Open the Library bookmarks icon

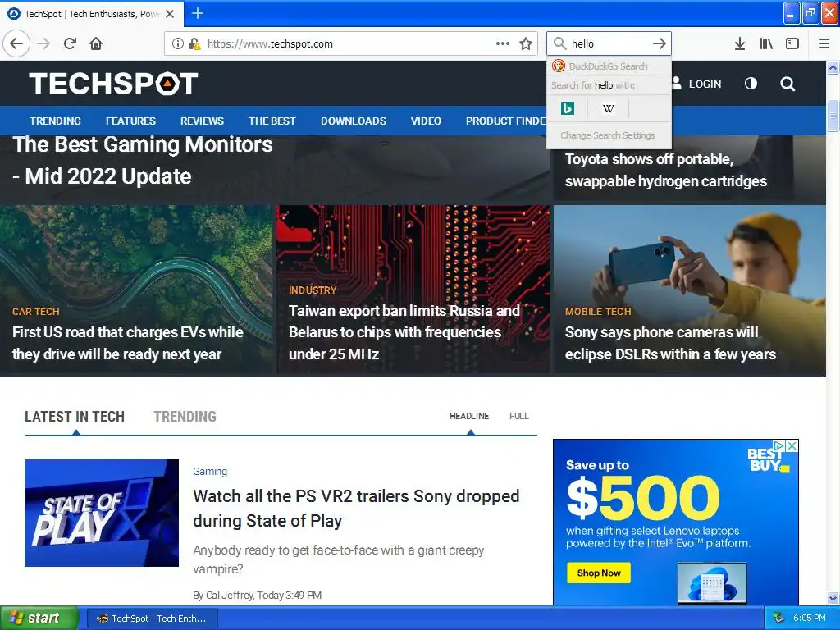(x=766, y=43)
